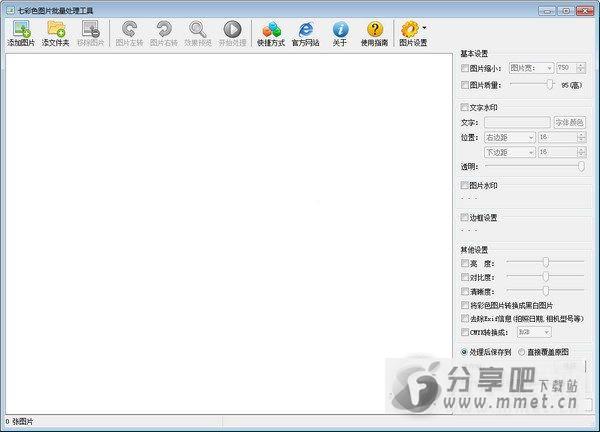Check the 去除Exif信息 option
This screenshot has width=600, height=432.
[465, 318]
